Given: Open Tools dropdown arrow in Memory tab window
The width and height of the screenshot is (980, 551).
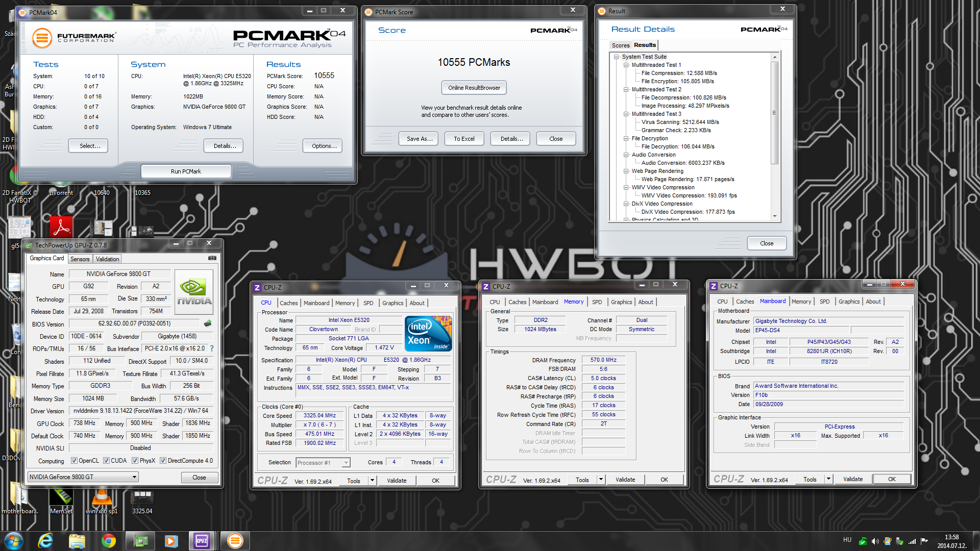Looking at the screenshot, I should (601, 480).
